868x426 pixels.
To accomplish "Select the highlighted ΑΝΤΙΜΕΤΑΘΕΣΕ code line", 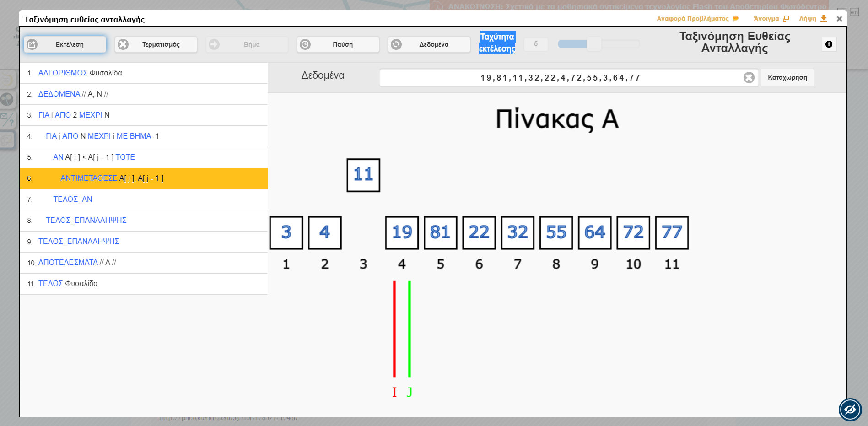I will [x=144, y=178].
